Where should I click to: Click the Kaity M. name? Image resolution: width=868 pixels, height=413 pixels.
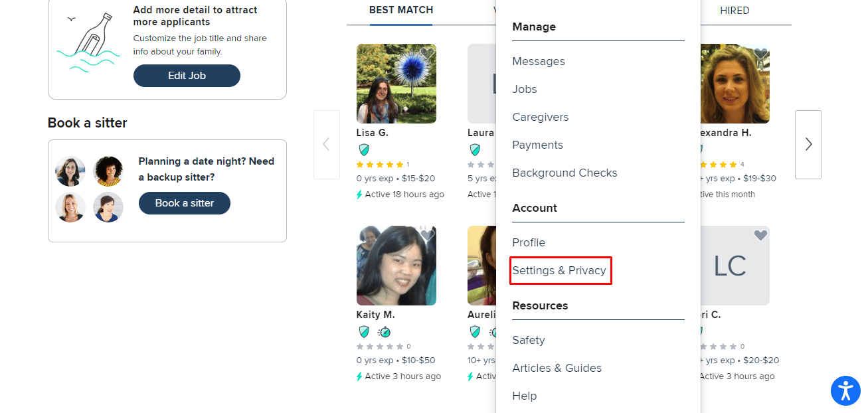(376, 315)
